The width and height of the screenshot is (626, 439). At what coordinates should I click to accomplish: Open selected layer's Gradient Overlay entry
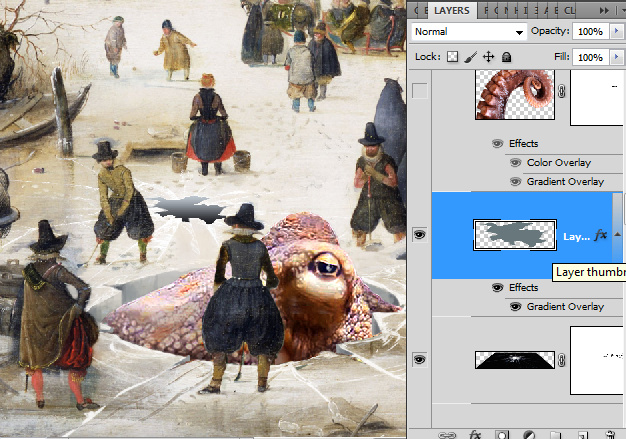pyautogui.click(x=565, y=307)
